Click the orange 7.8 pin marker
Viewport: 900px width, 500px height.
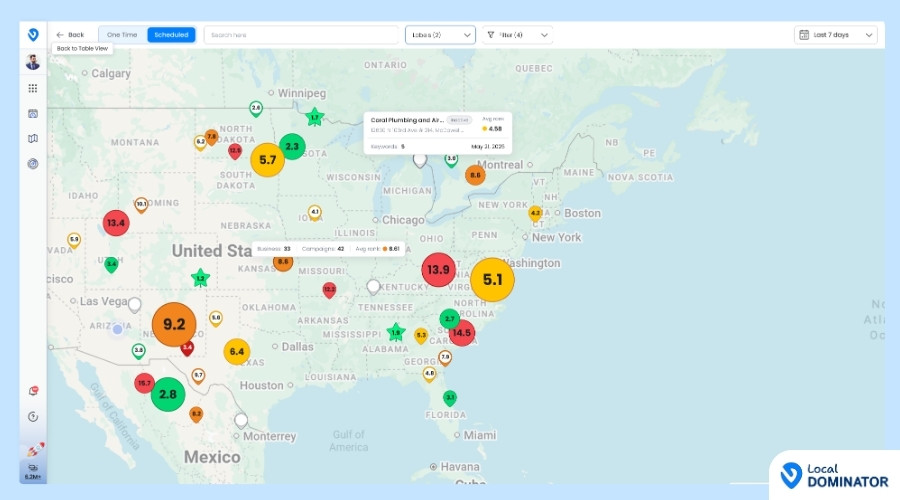click(x=211, y=137)
